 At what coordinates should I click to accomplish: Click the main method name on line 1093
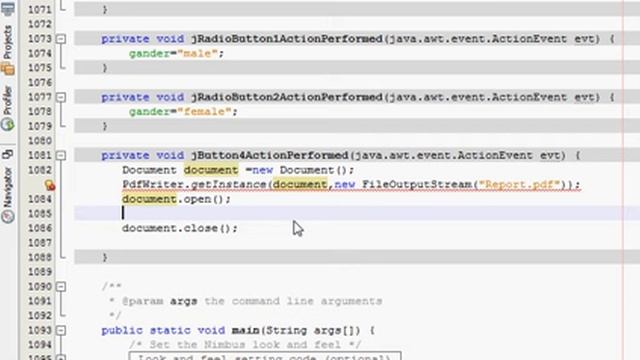click(245, 330)
